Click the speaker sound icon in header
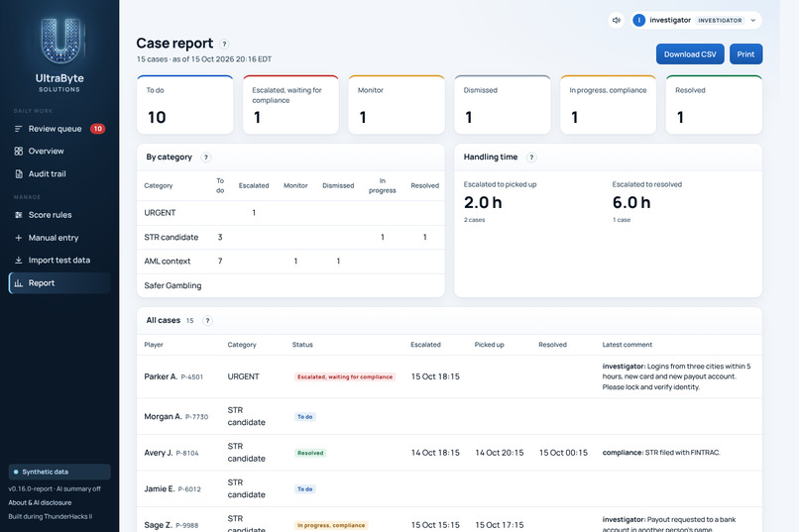The width and height of the screenshot is (799, 532). (x=616, y=21)
